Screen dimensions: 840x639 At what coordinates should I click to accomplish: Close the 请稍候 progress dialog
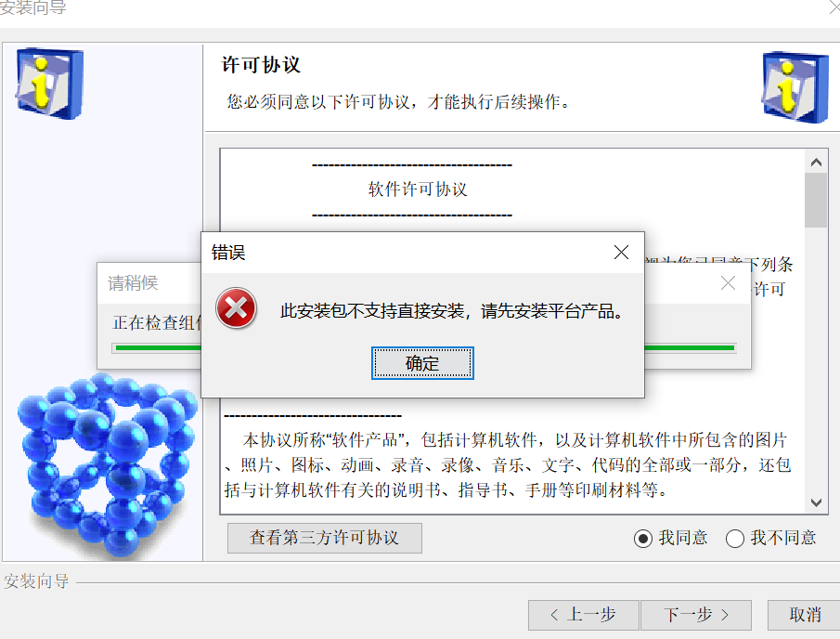[728, 283]
